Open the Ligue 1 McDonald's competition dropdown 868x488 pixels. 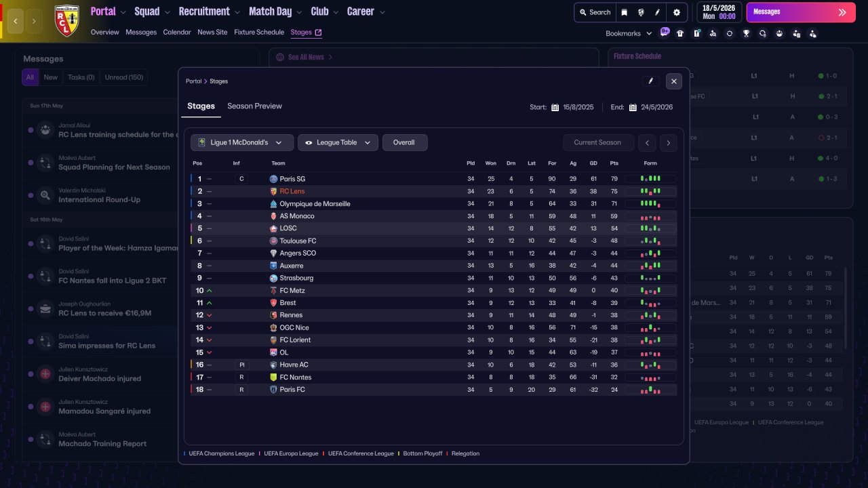tap(242, 142)
